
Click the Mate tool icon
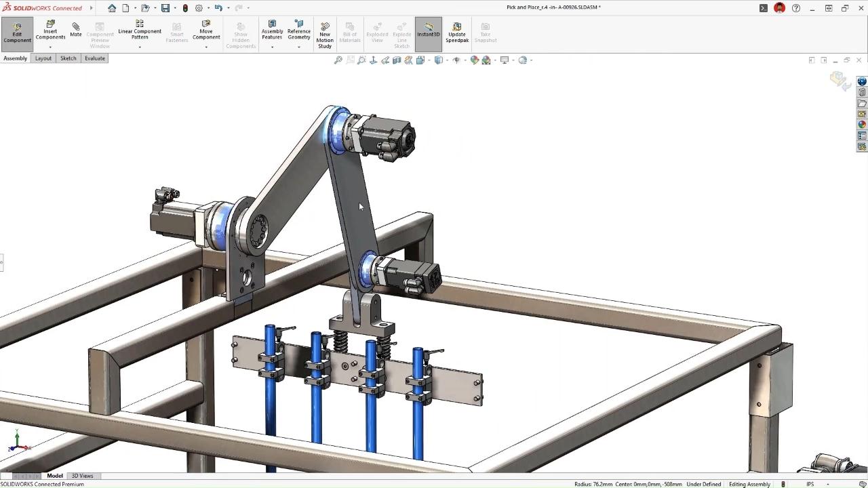[x=75, y=30]
